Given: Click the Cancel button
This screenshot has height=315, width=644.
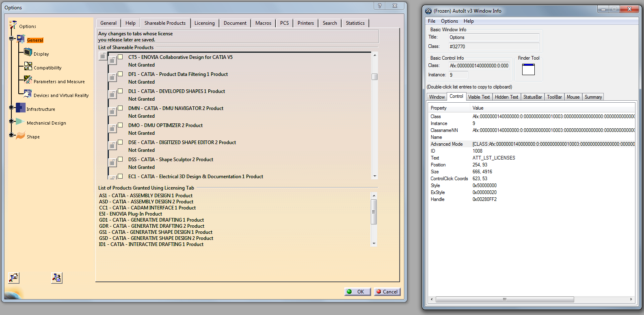Looking at the screenshot, I should point(387,291).
